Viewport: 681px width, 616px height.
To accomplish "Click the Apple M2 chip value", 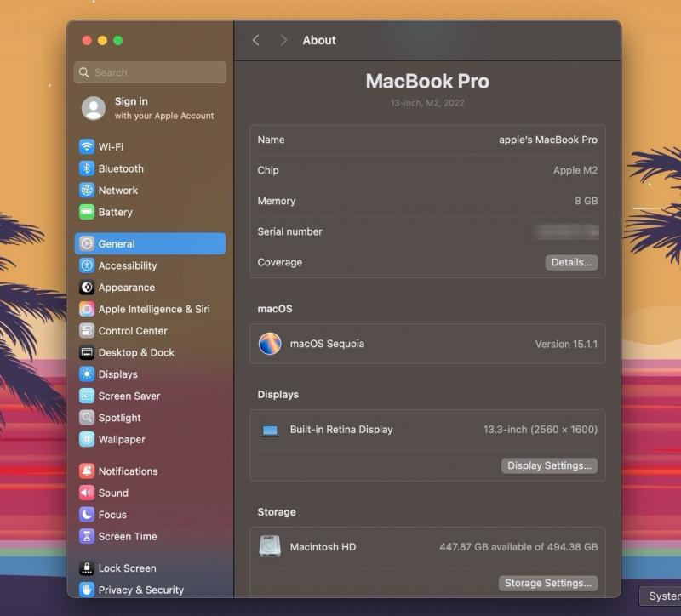I will (x=575, y=170).
